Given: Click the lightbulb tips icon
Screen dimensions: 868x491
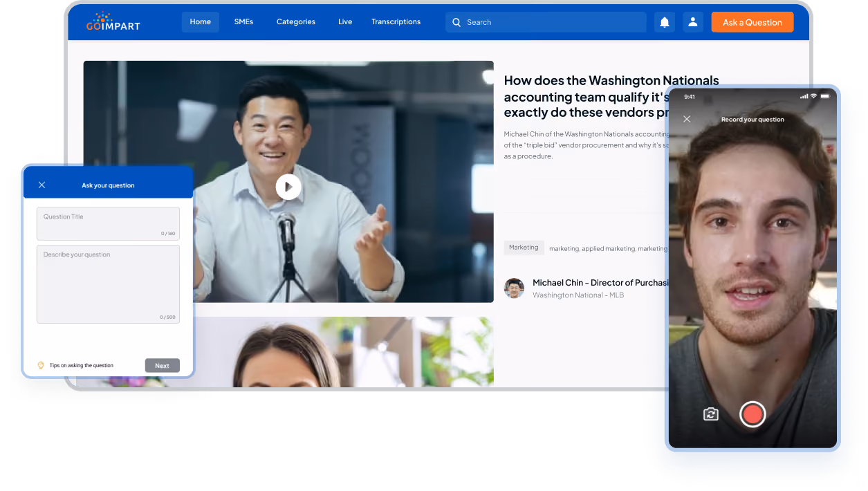Looking at the screenshot, I should pyautogui.click(x=41, y=365).
